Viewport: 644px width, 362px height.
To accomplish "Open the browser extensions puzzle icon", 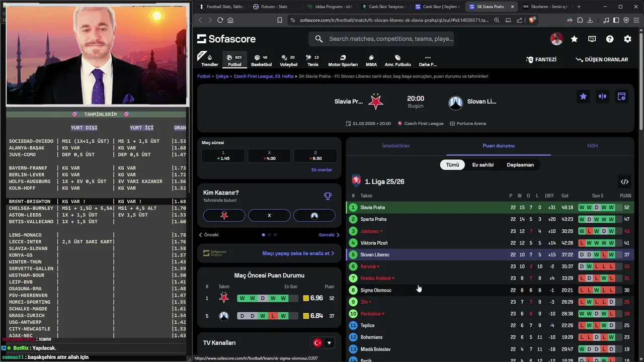I will pos(580,20).
